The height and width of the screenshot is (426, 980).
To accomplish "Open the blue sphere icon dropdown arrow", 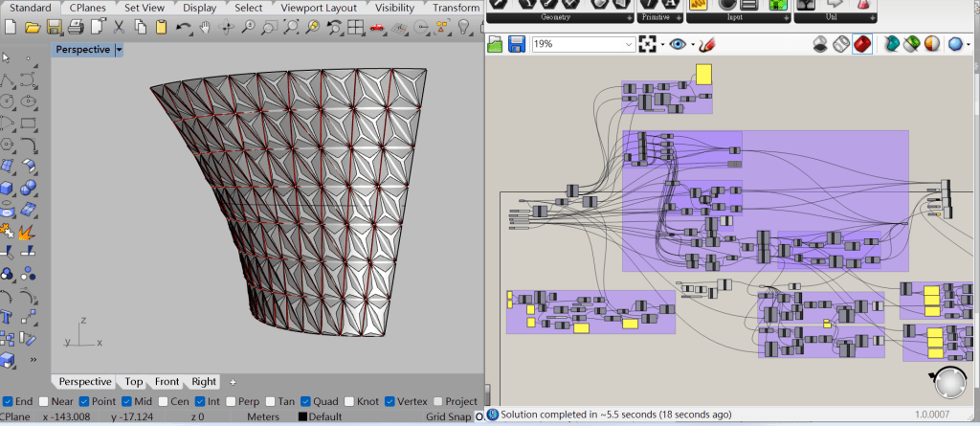I will (x=969, y=44).
